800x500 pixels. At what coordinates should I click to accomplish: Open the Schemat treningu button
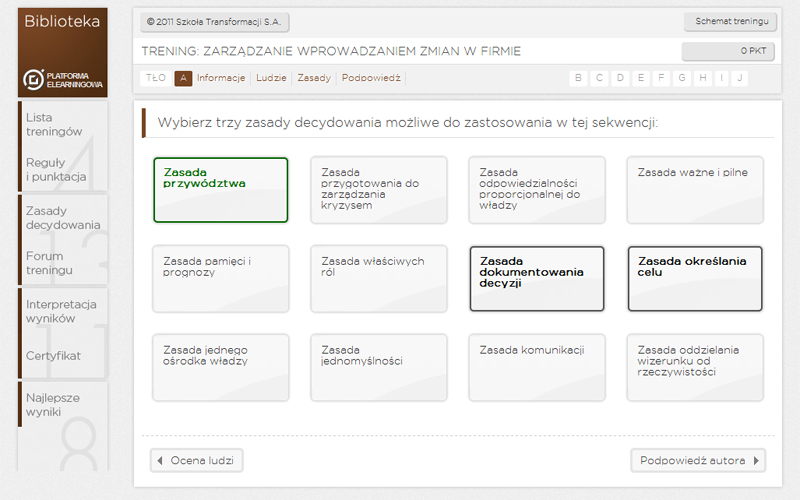(731, 21)
